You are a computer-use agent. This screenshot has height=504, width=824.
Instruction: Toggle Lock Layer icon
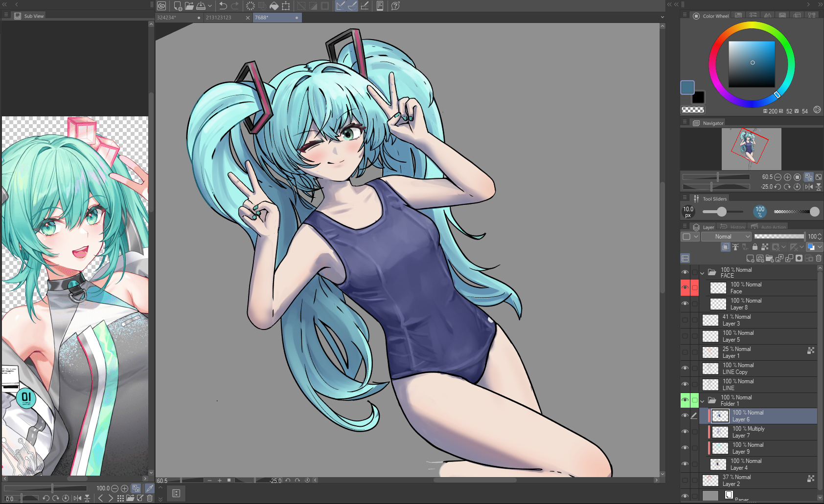pos(755,247)
